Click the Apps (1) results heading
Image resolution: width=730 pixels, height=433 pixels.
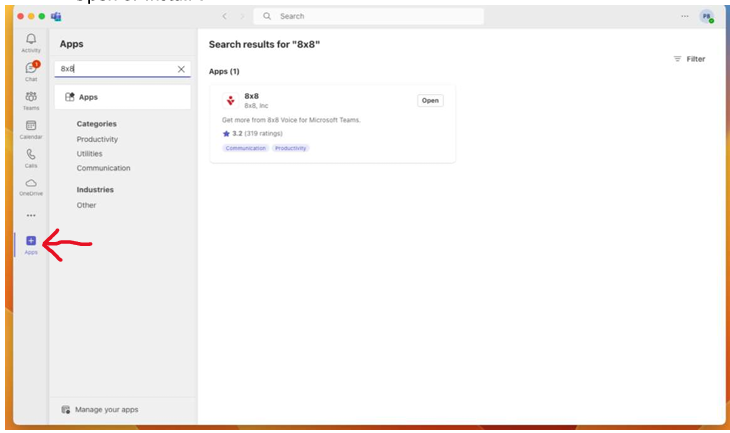click(224, 71)
